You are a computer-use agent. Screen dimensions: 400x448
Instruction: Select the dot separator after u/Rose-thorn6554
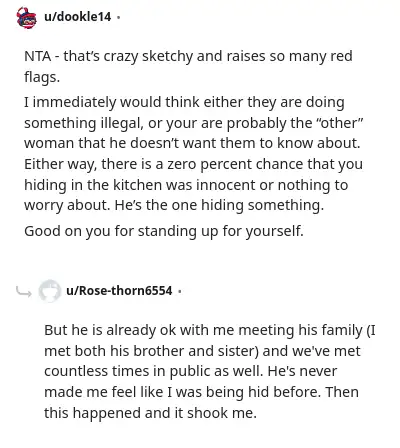180,291
